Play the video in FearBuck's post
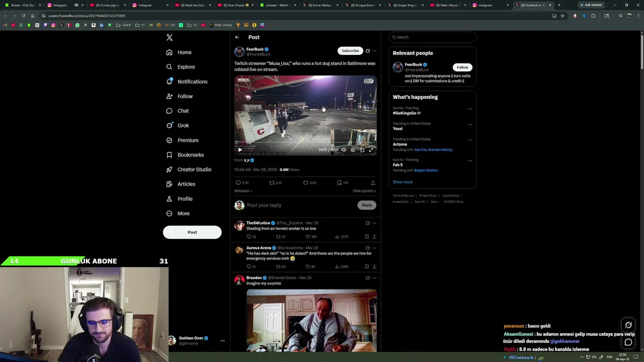This screenshot has height=362, width=644. tap(240, 150)
